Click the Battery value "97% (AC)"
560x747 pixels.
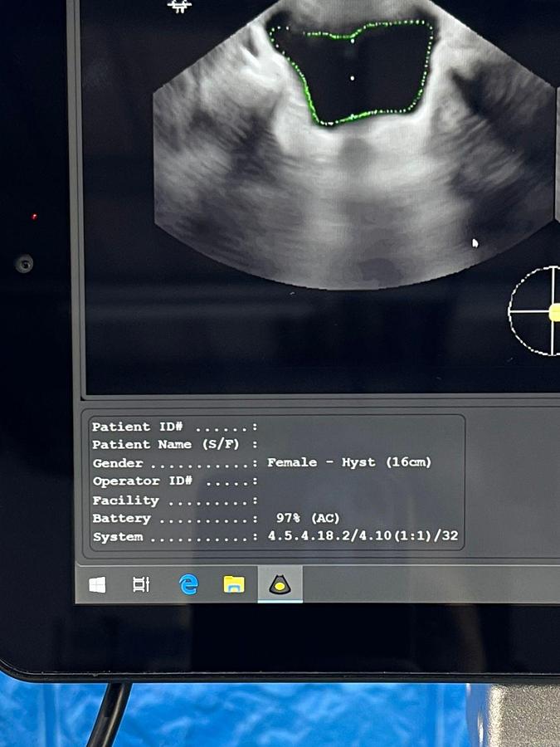pyautogui.click(x=308, y=518)
